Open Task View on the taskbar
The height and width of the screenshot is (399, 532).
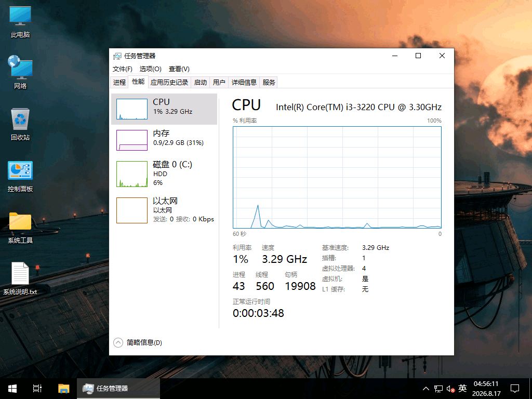tap(37, 389)
